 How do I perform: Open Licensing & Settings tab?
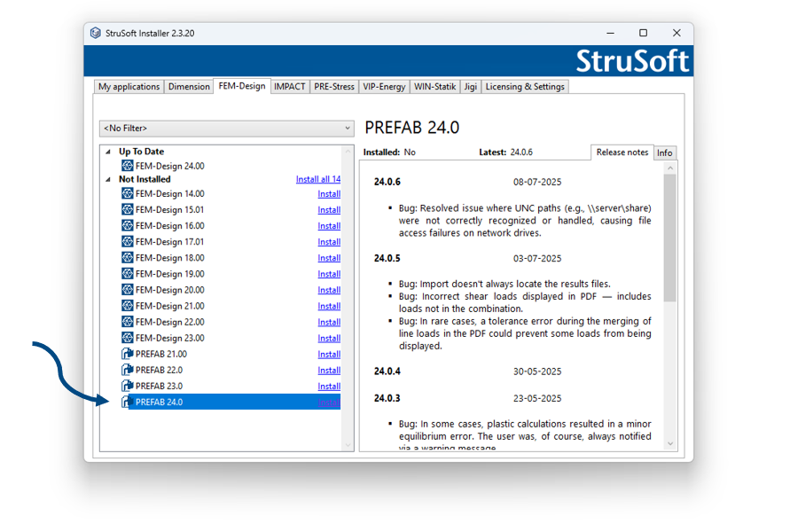[x=525, y=87]
